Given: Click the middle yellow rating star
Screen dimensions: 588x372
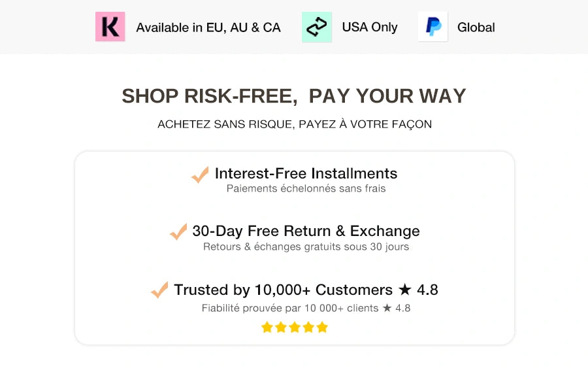Looking at the screenshot, I should (295, 328).
